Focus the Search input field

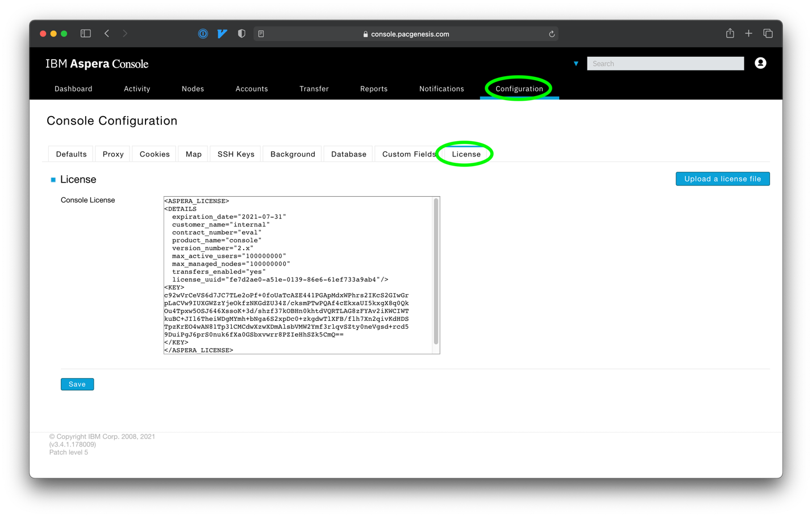pyautogui.click(x=665, y=64)
